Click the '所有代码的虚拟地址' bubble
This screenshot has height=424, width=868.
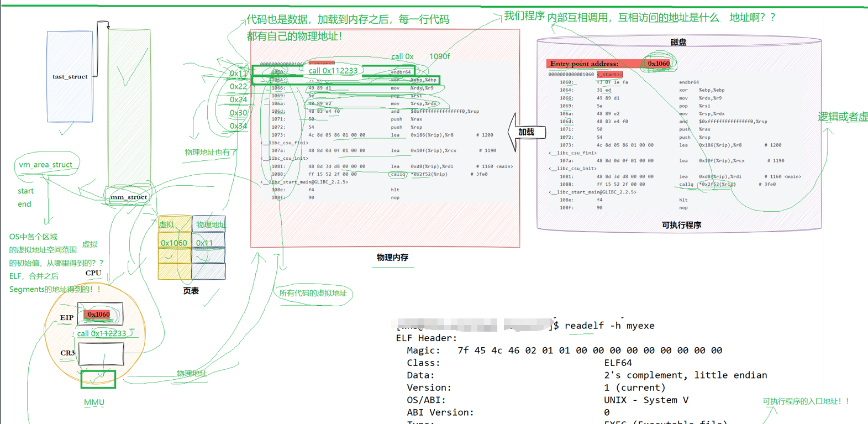point(313,294)
